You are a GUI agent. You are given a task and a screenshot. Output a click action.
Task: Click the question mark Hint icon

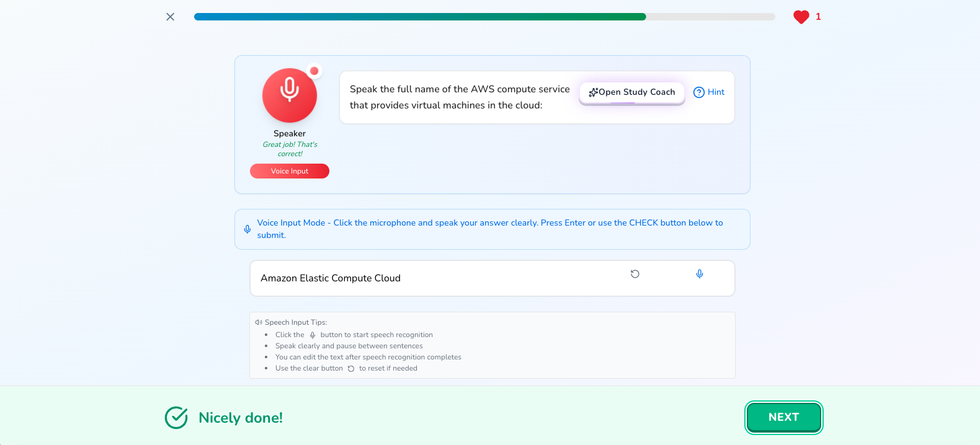[x=699, y=92]
